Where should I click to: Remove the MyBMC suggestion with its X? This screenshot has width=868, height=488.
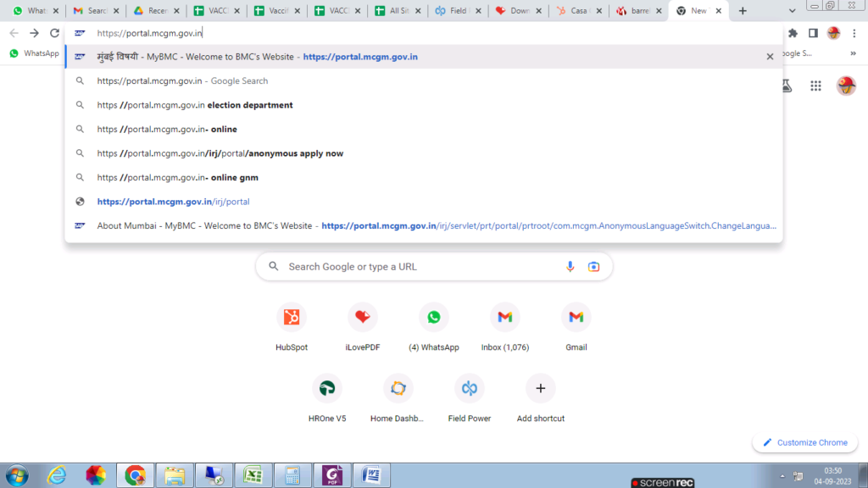click(x=770, y=57)
